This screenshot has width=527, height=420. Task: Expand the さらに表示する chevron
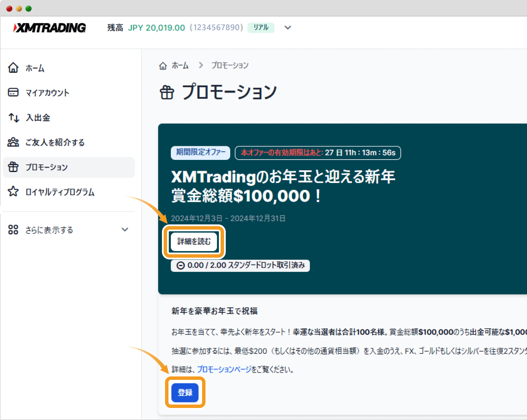click(125, 230)
